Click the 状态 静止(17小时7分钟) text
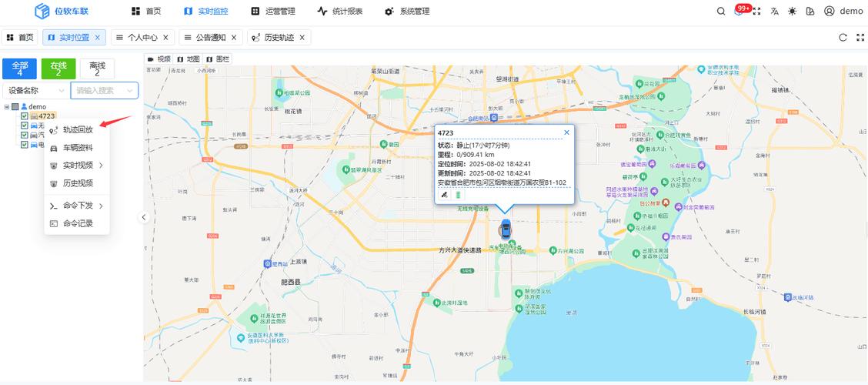 473,145
